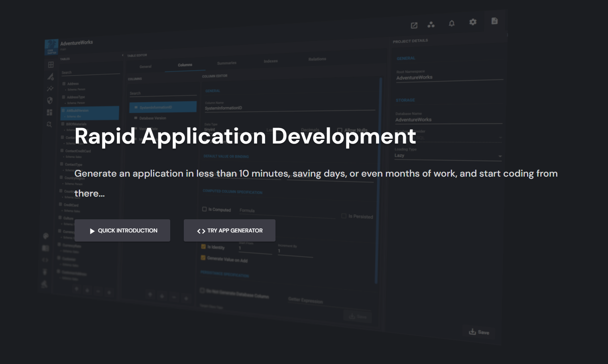Click the document icon in the preview toolbar
608x364 pixels.
click(x=494, y=21)
